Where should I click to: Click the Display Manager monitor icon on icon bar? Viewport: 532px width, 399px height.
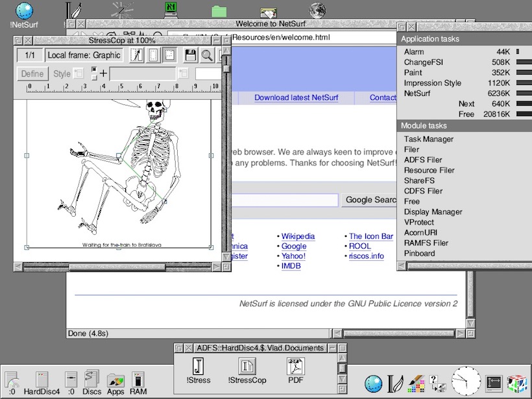click(x=494, y=384)
